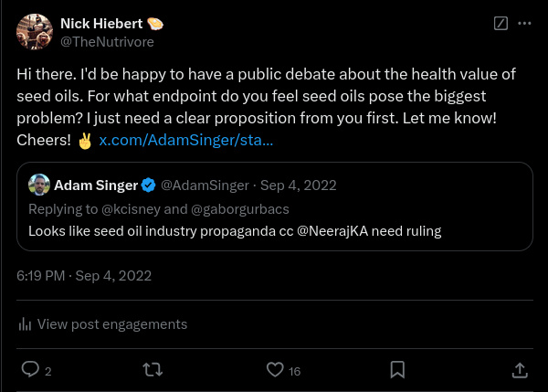This screenshot has width=548, height=392.
Task: Open the share post icon
Action: pos(520,370)
